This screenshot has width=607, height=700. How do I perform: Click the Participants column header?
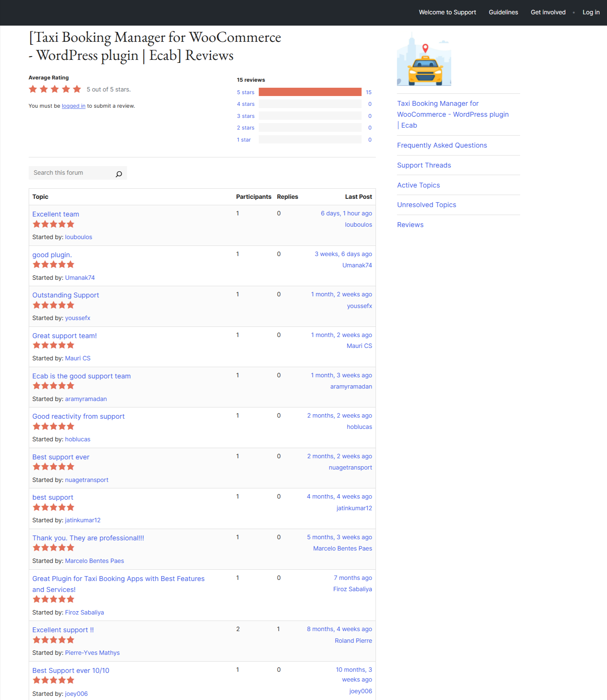click(253, 197)
